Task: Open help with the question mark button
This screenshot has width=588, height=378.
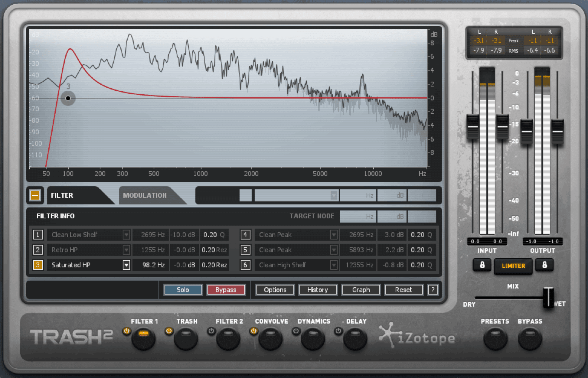Action: 433,290
